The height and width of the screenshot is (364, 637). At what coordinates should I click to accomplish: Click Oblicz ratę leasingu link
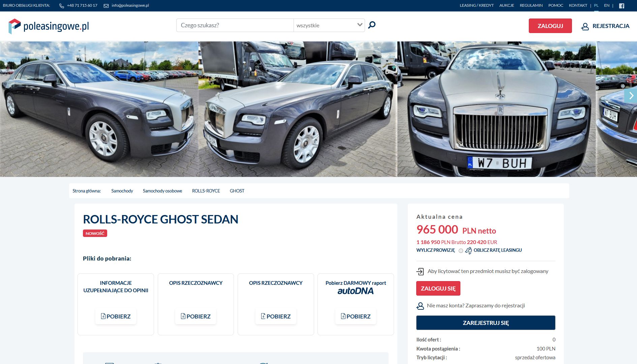[x=497, y=250]
